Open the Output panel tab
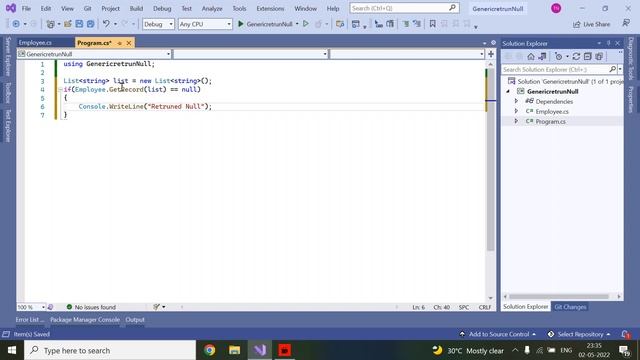Viewport: 640px width, 360px height. point(135,320)
